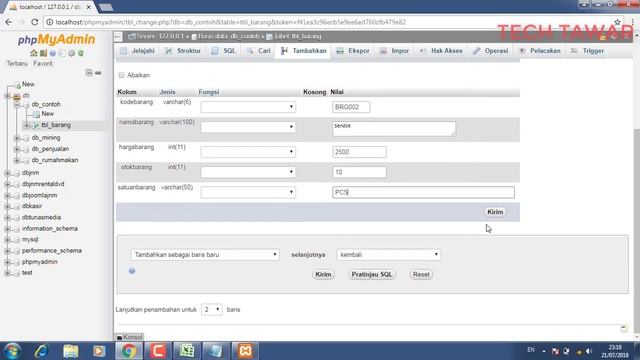Click the help question mark icon
The image size is (640, 360).
coord(132,271)
